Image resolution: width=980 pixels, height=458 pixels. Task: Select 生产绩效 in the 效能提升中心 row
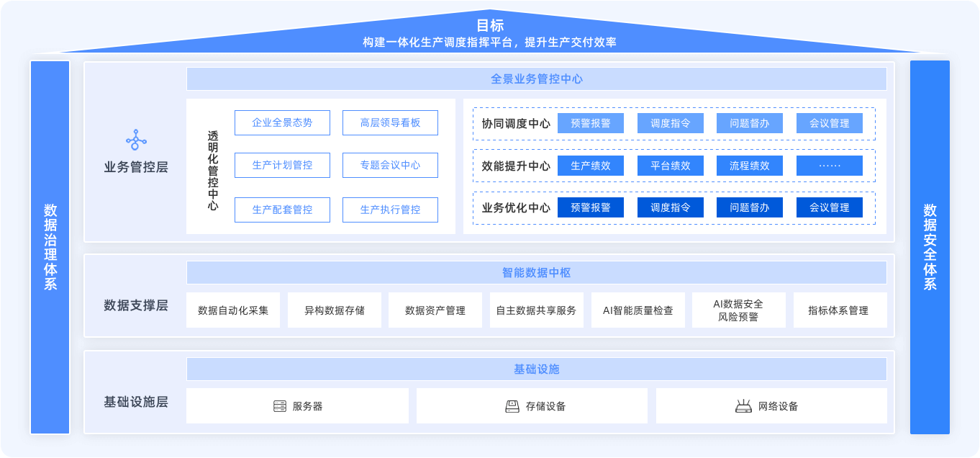[591, 166]
